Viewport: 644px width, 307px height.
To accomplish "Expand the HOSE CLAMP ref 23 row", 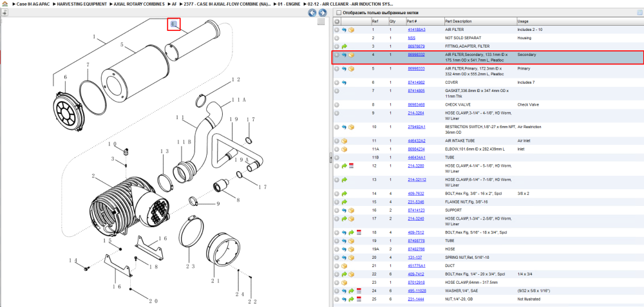I will [337, 283].
